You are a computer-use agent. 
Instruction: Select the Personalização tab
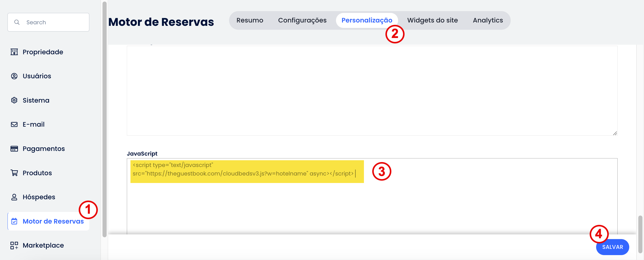pos(367,20)
